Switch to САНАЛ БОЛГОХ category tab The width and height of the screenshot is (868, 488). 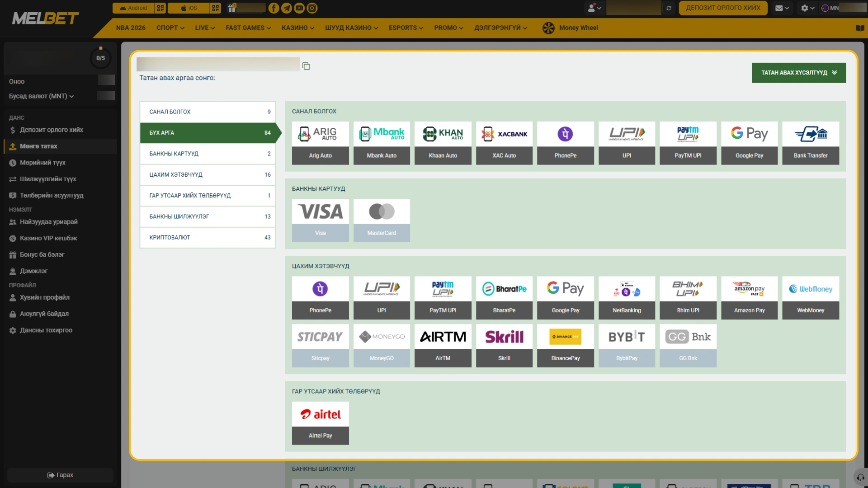point(208,112)
